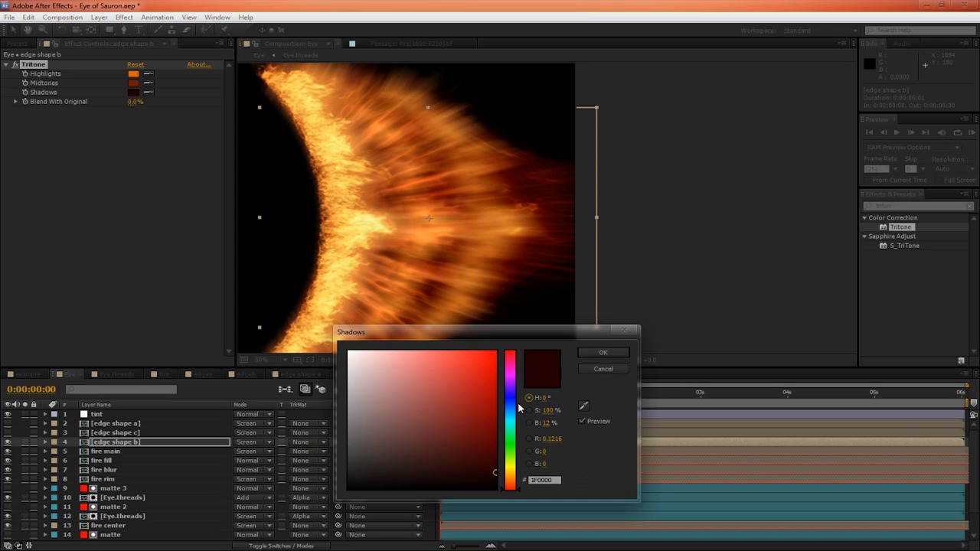980x551 pixels.
Task: Click the Highlights eyedropper icon
Action: click(149, 73)
